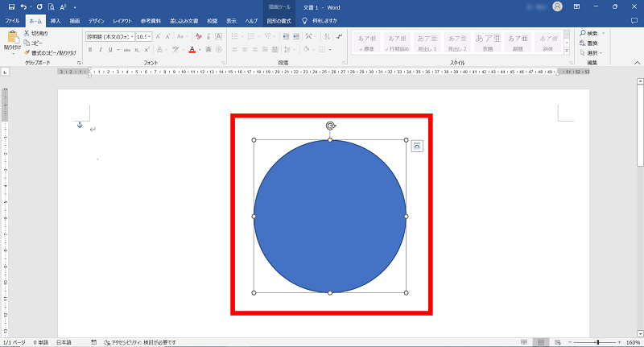Apply the 見出し 1 style
Image resolution: width=644 pixels, height=347 pixels.
[427, 43]
